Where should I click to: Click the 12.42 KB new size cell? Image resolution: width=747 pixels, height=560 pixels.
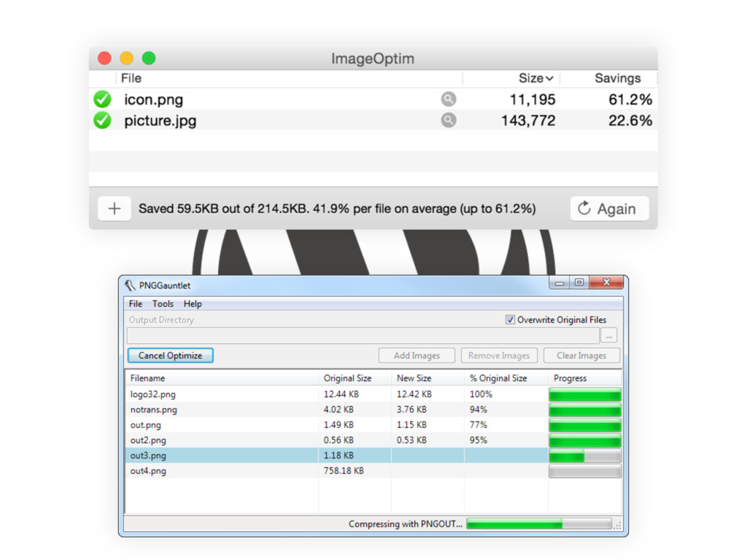(414, 394)
